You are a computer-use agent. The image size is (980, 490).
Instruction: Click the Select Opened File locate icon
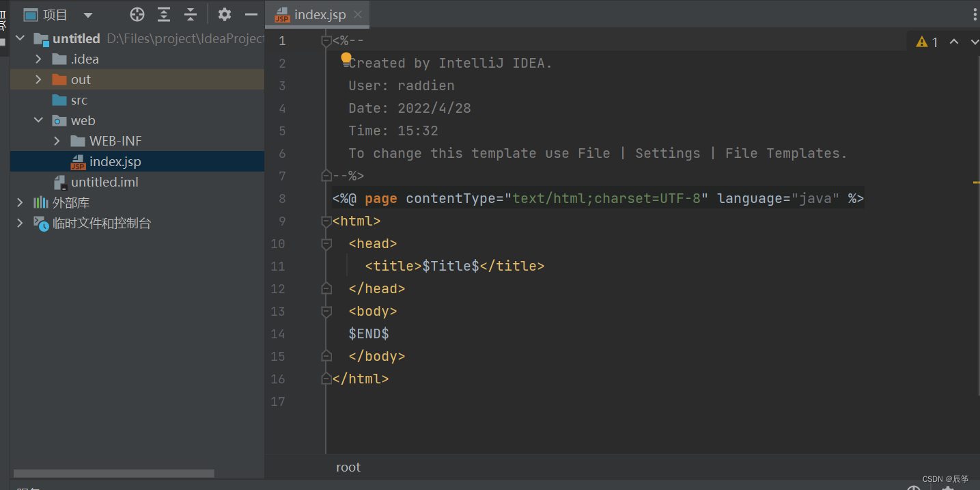coord(137,14)
